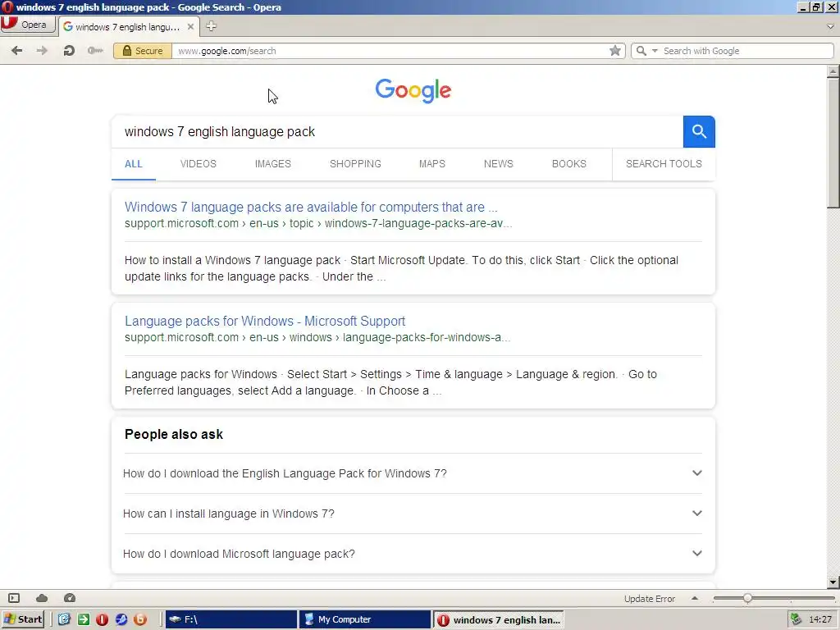The width and height of the screenshot is (840, 630).
Task: Open the Windows Start menu
Action: (23, 619)
